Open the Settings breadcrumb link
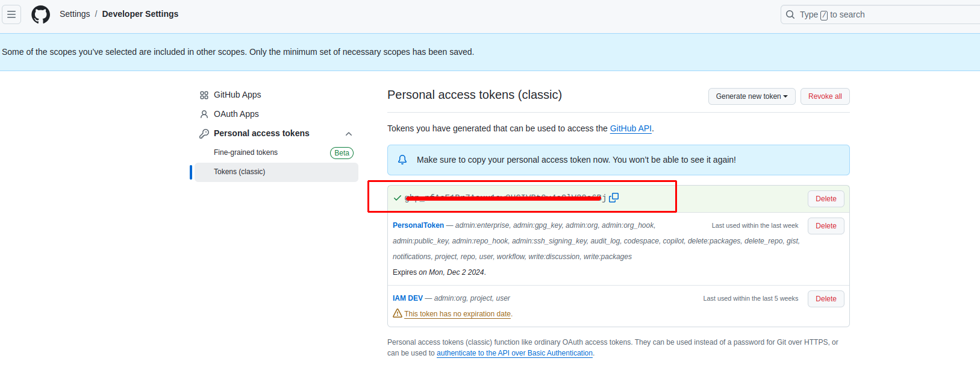This screenshot has width=980, height=373. [x=75, y=13]
